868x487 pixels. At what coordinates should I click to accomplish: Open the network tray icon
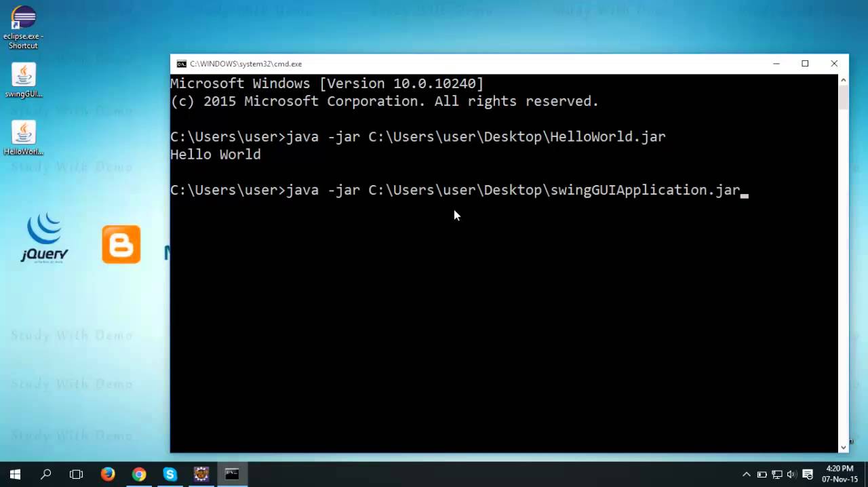[x=776, y=474]
